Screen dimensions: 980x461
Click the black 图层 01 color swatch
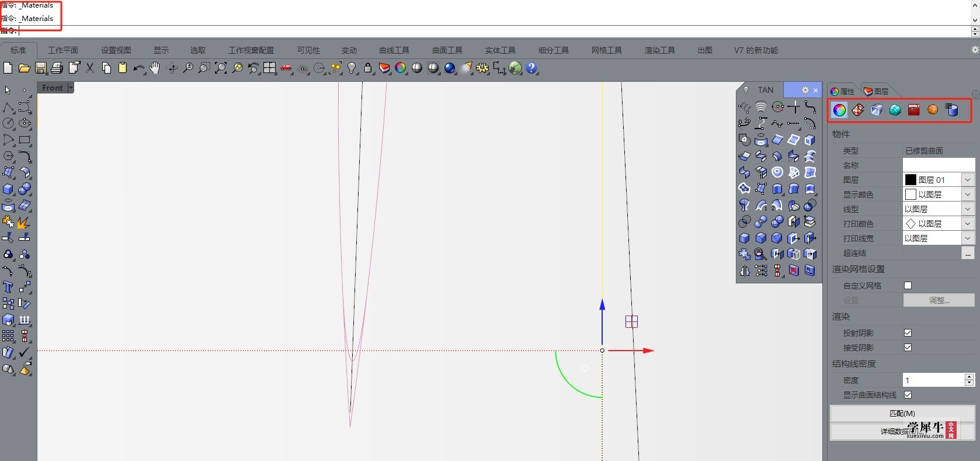tap(911, 180)
